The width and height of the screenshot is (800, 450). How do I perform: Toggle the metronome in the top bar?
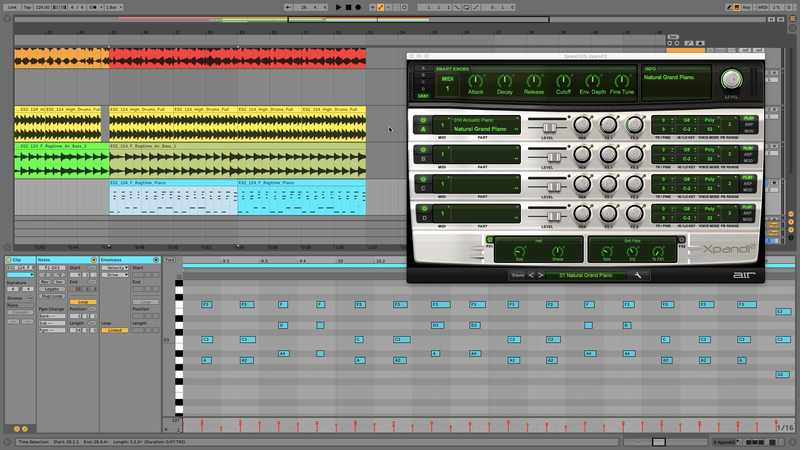pyautogui.click(x=93, y=7)
